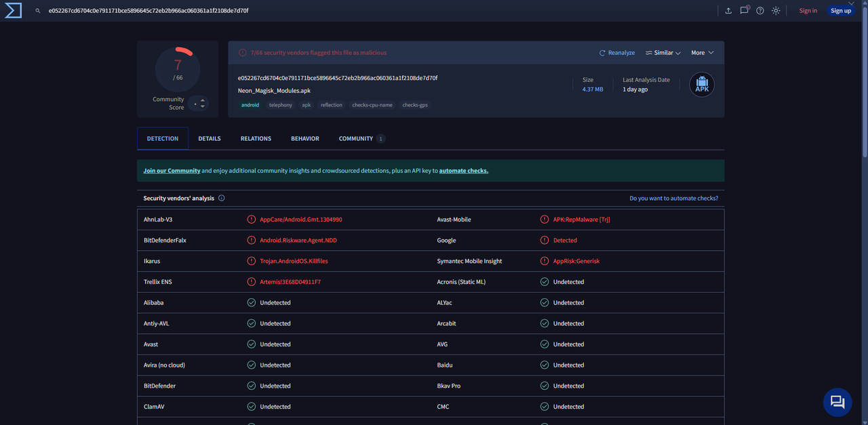The width and height of the screenshot is (868, 425).
Task: Open the help question mark icon
Action: [x=760, y=11]
